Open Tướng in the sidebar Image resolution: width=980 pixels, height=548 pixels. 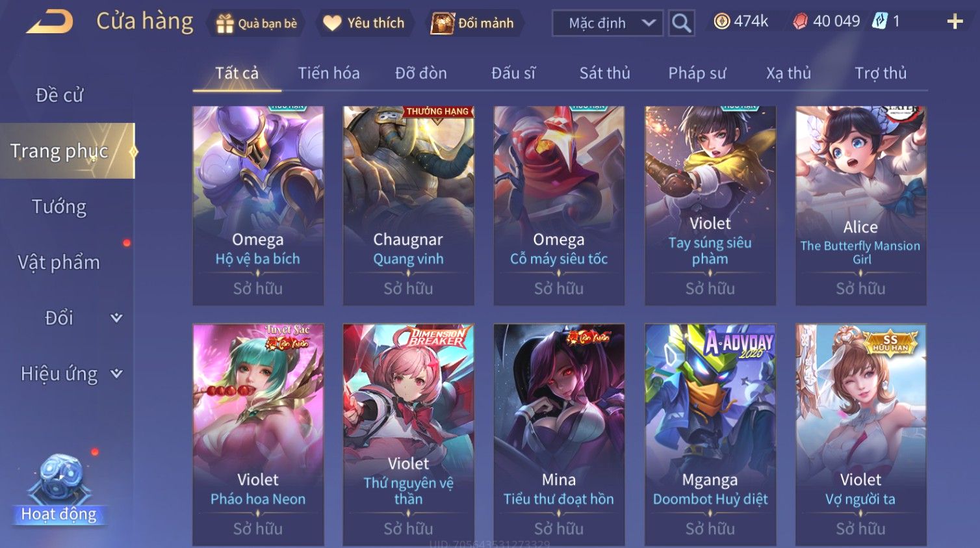[59, 207]
